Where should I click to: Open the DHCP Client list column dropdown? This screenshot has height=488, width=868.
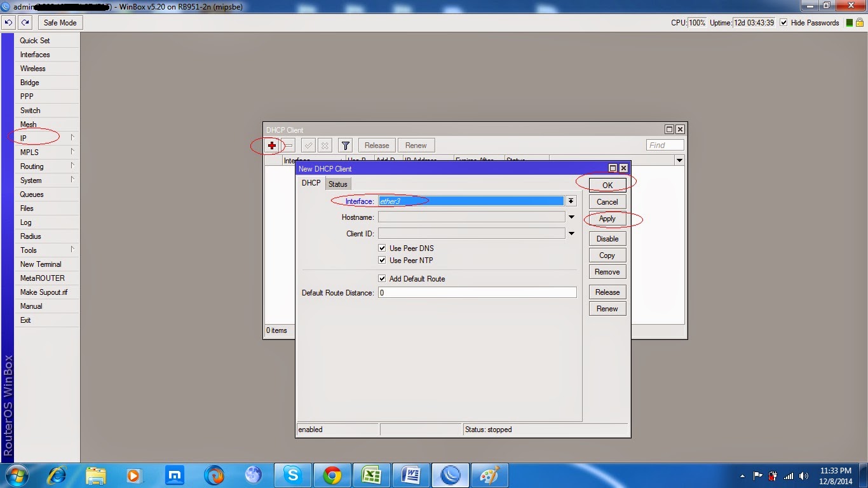click(679, 160)
